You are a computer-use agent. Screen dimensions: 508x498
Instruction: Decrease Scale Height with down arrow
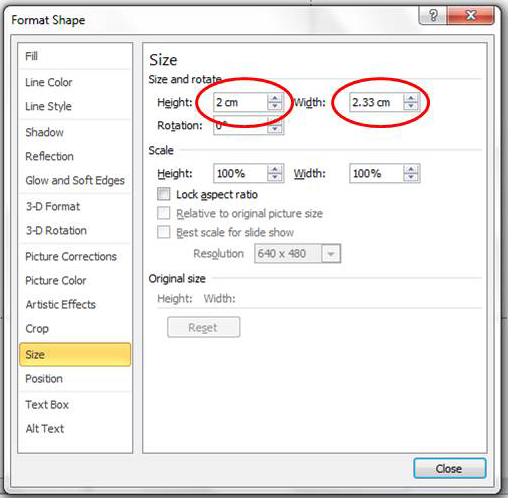(275, 177)
